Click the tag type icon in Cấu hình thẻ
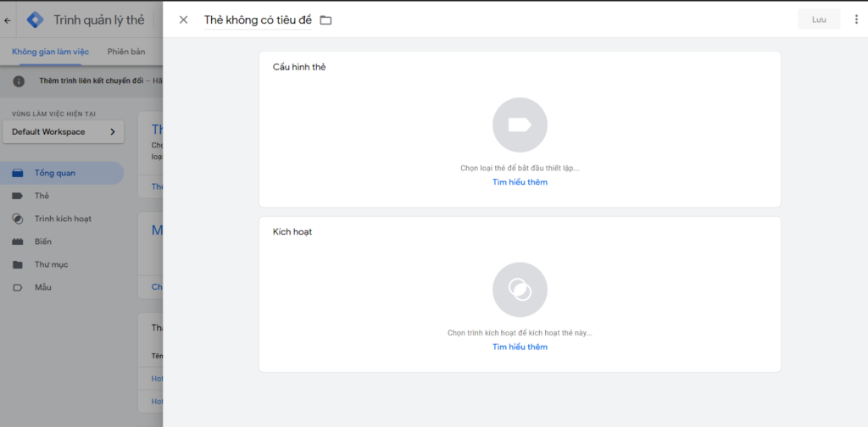This screenshot has height=427, width=868. coord(520,125)
